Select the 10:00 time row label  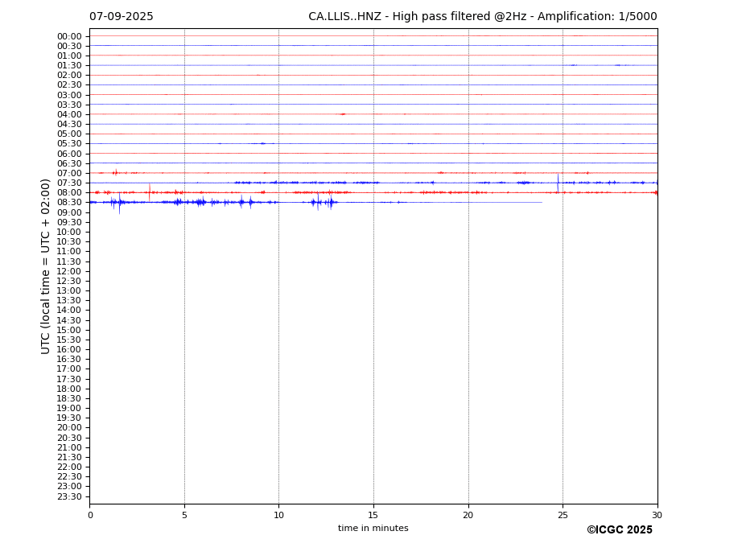[69, 233]
